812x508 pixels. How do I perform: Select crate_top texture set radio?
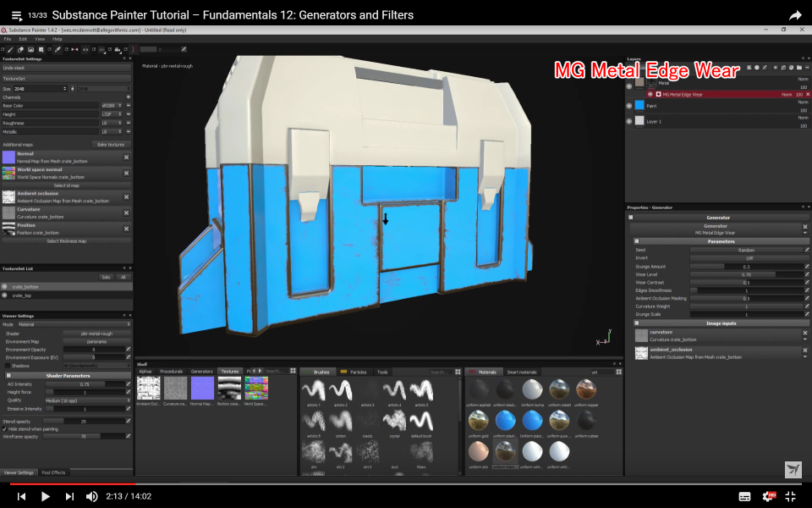pos(5,295)
